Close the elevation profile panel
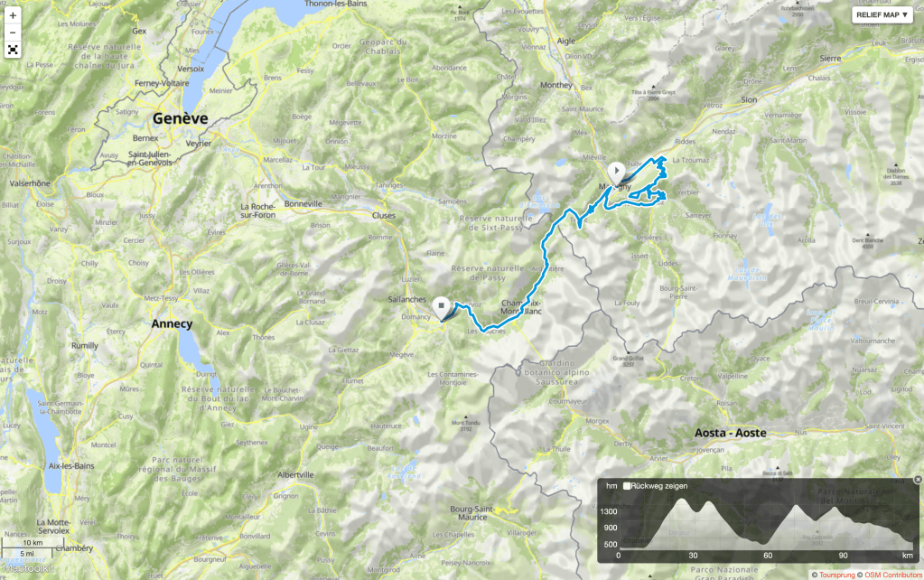The height and width of the screenshot is (580, 924). (x=918, y=480)
